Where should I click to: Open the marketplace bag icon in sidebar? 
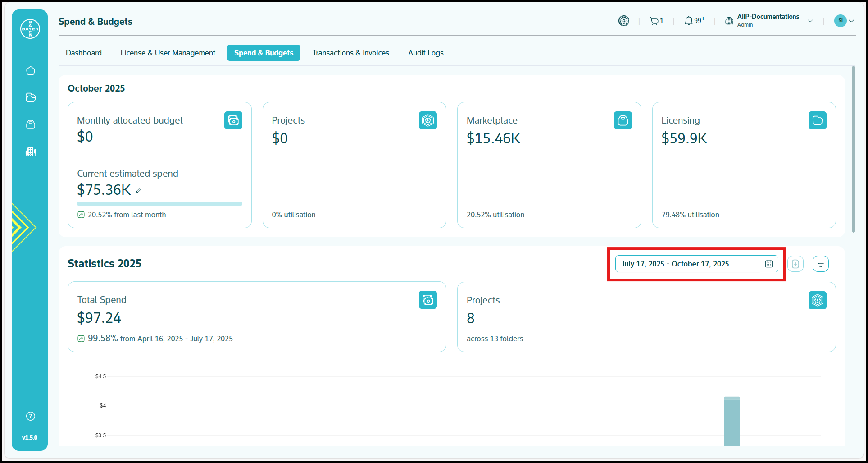[x=31, y=124]
